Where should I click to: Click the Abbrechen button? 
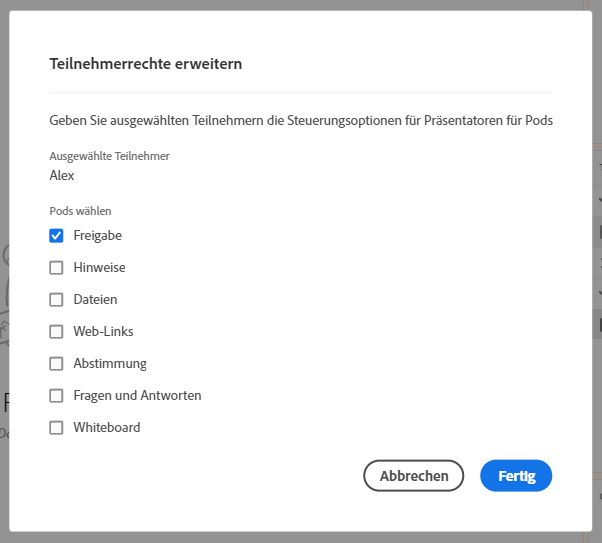(413, 476)
